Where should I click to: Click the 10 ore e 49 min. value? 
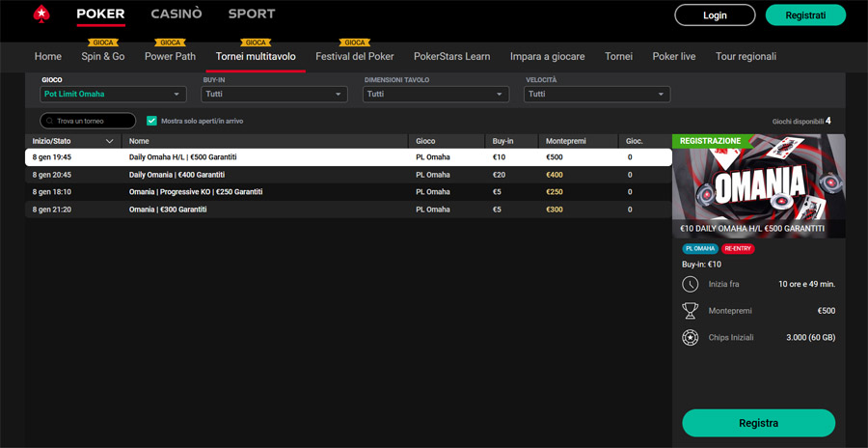(806, 284)
